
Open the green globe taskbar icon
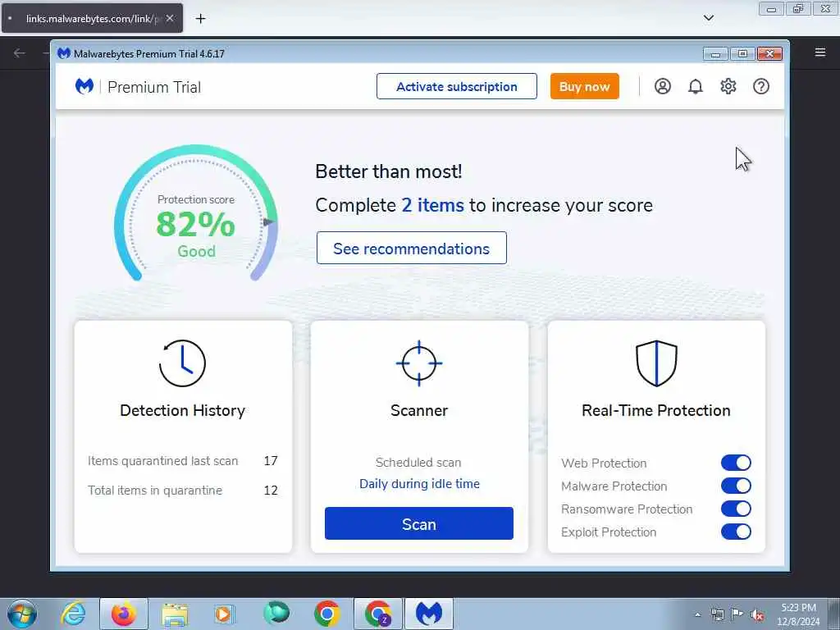[276, 614]
